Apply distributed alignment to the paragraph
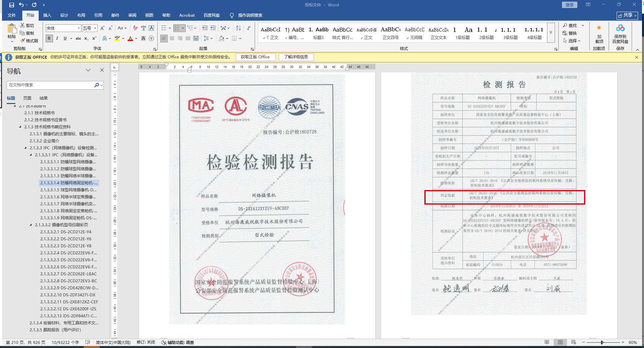Image resolution: width=644 pixels, height=348 pixels. tap(196, 38)
